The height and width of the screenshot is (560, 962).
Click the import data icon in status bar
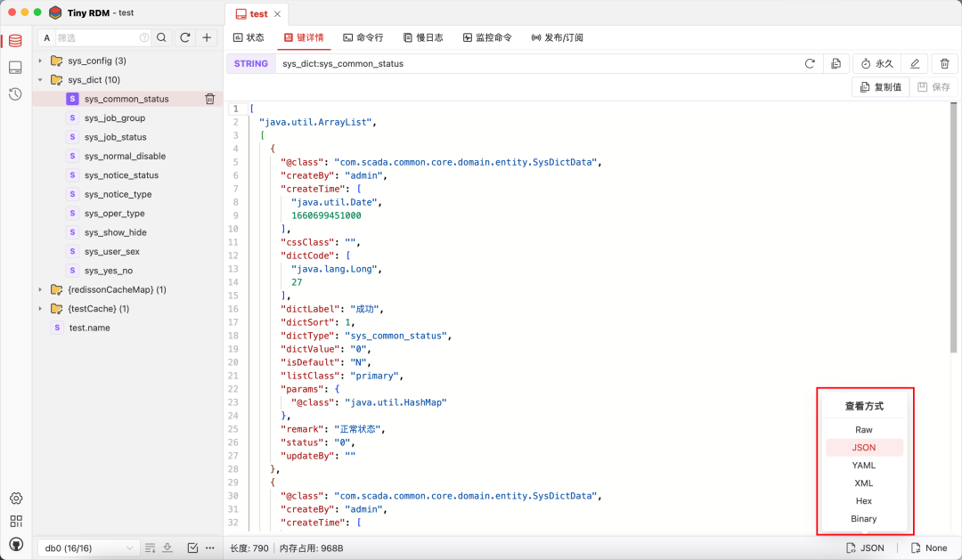tap(168, 548)
